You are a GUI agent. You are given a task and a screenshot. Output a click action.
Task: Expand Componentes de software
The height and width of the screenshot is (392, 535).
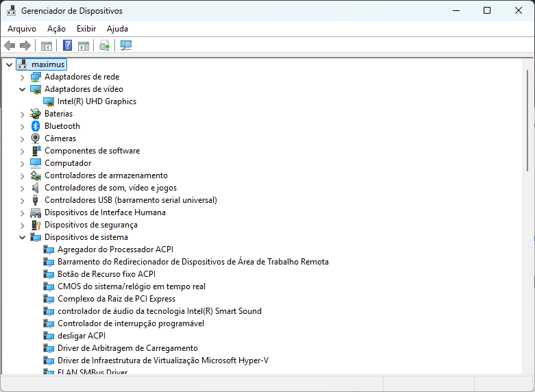click(x=22, y=151)
